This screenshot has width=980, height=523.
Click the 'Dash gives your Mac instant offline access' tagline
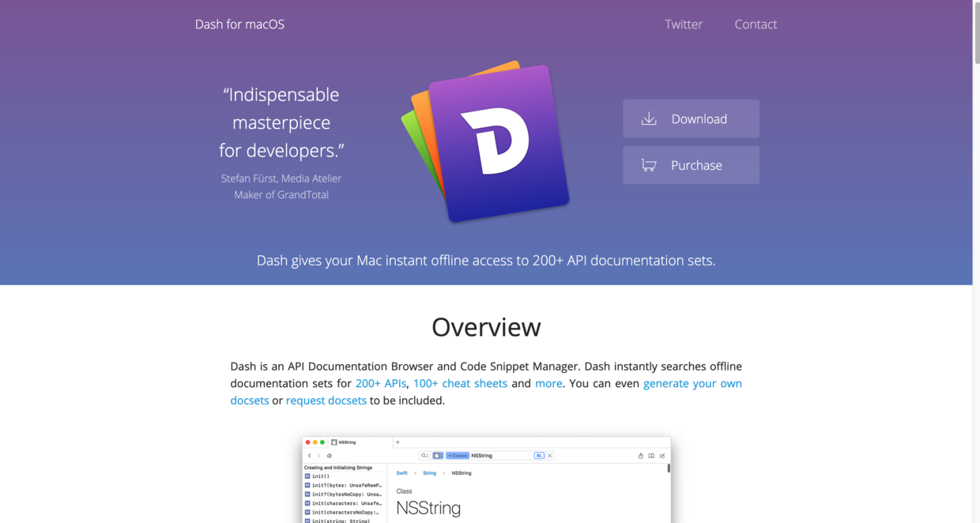click(x=486, y=261)
